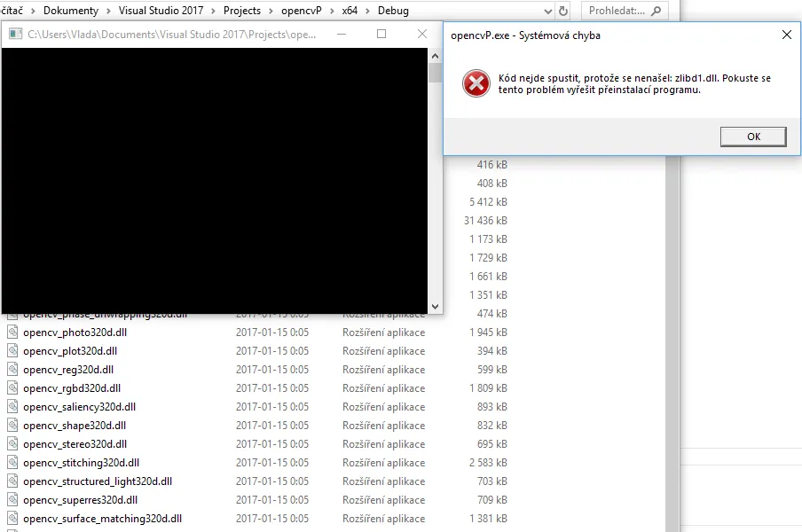Select file opencv_saliency320d.dll

[x=79, y=407]
